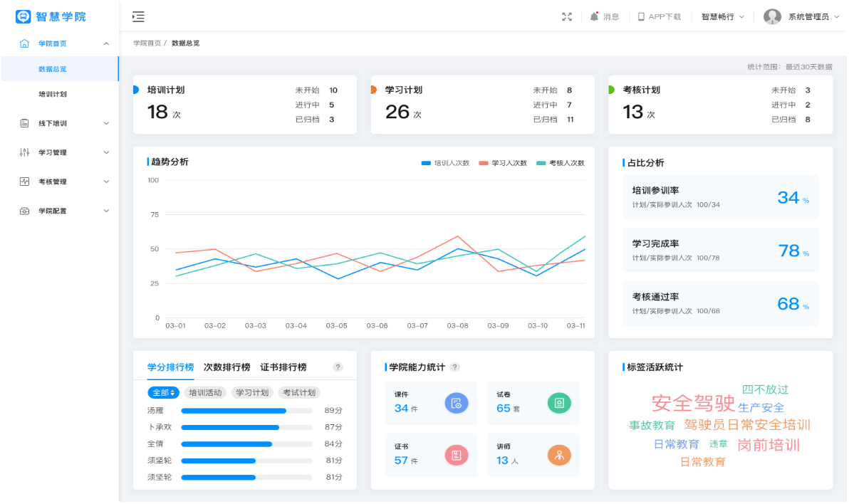Click the blue 课件 courseware icon
The width and height of the screenshot is (849, 504).
456,403
